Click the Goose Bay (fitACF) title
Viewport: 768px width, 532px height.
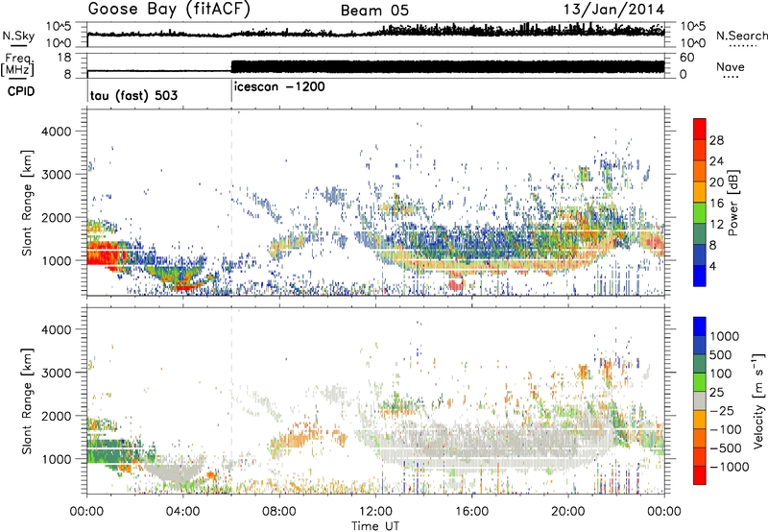(x=169, y=10)
